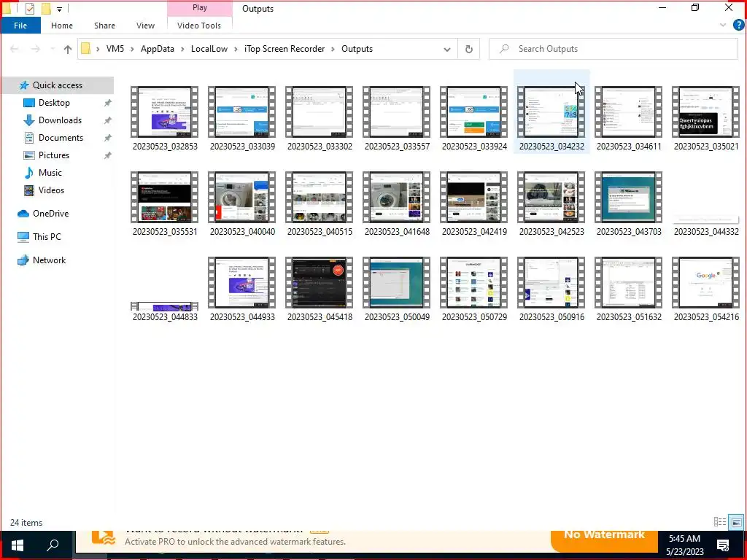Open Desktop in navigation pane
The width and height of the screenshot is (747, 560).
tap(54, 103)
